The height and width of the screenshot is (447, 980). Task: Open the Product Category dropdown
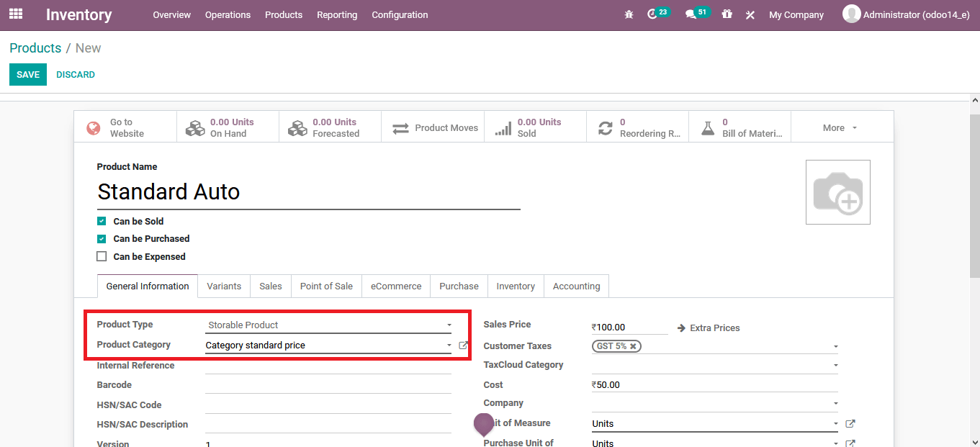coord(328,346)
